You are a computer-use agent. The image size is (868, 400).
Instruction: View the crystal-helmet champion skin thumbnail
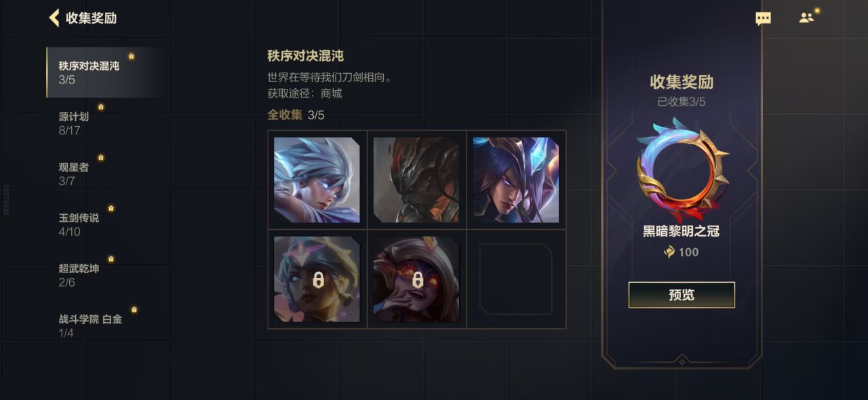click(x=516, y=180)
